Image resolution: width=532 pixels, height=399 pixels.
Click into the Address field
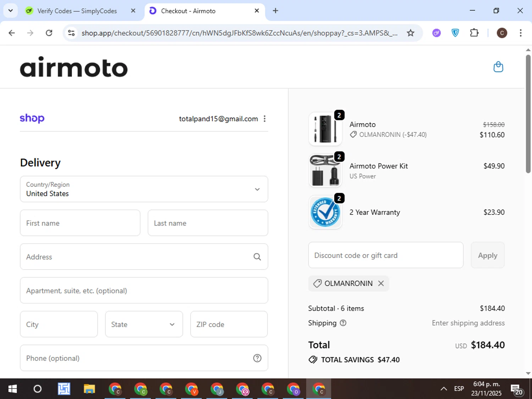[144, 257]
